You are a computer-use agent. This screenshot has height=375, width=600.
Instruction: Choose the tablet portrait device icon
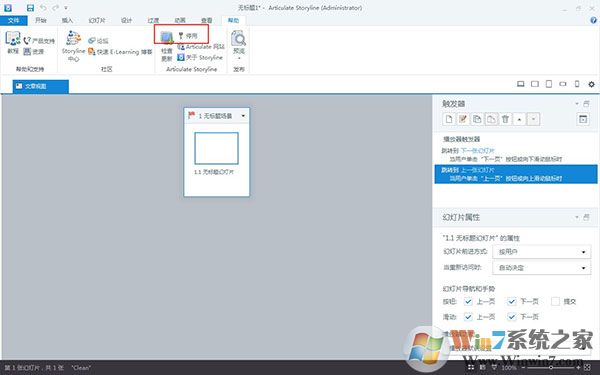click(x=549, y=84)
